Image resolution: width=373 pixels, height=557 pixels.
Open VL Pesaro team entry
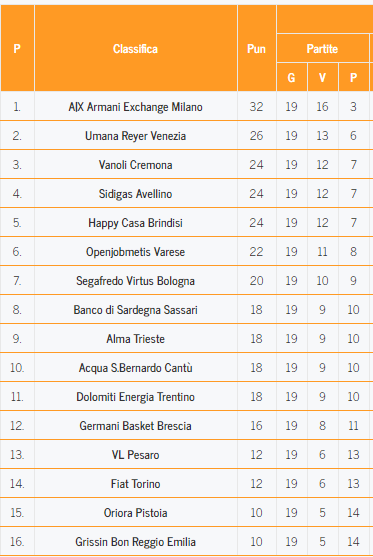click(x=135, y=455)
